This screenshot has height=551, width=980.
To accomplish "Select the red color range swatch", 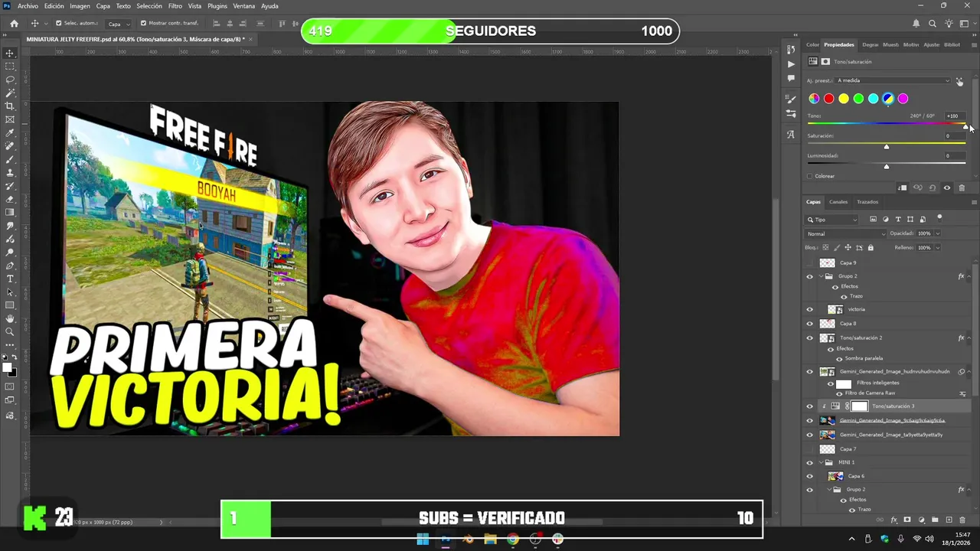I will pos(828,99).
